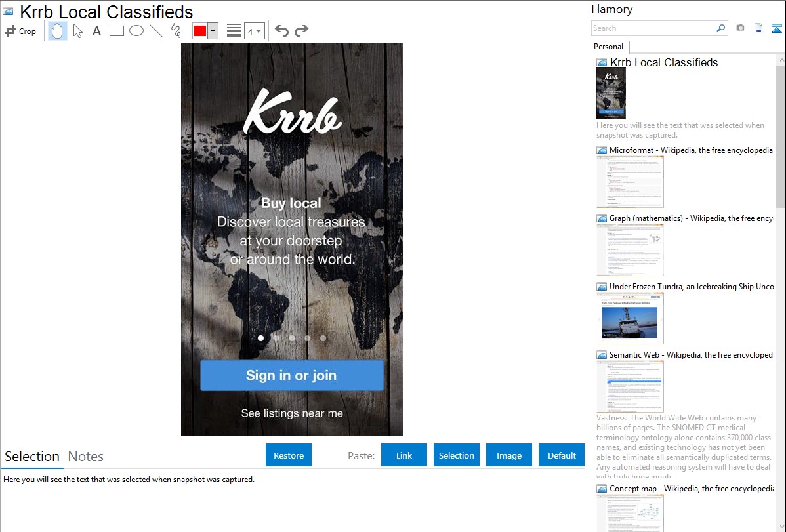Click Under Frozen Tundra list title
The width and height of the screenshot is (786, 532).
click(692, 286)
